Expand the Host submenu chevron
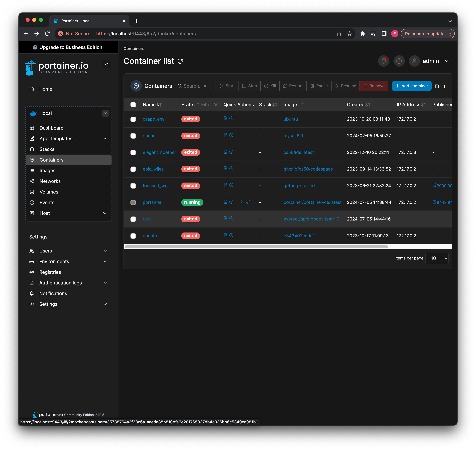 [105, 213]
